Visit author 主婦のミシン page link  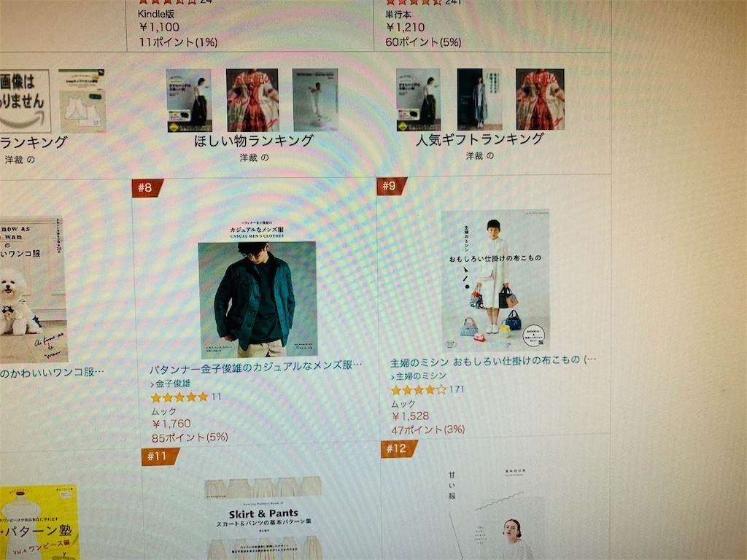419,376
